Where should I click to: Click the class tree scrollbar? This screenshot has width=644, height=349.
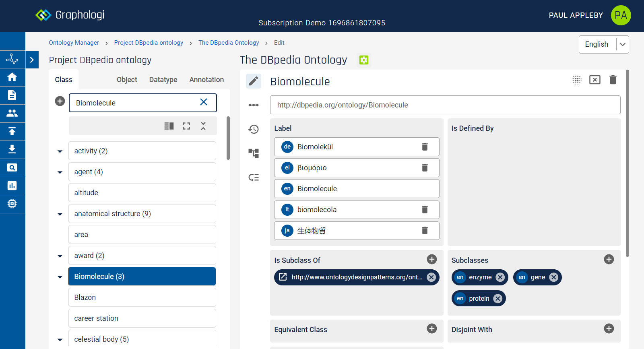coord(228,138)
